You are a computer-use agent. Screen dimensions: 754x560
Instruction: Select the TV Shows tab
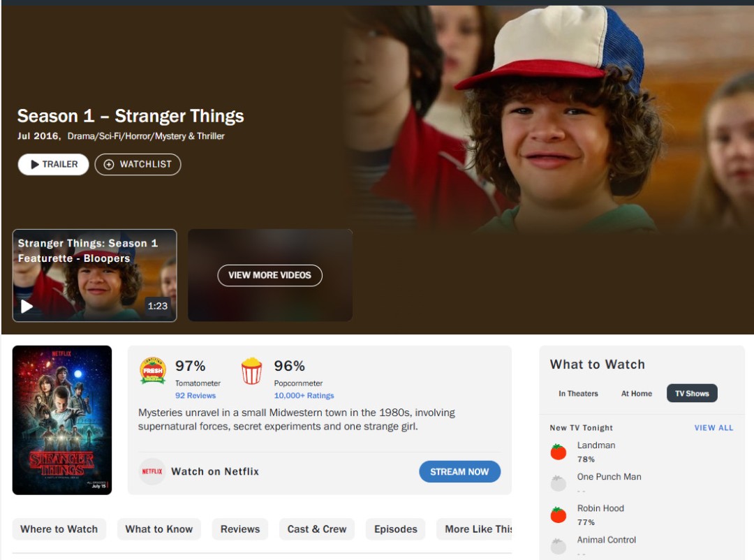pos(692,394)
